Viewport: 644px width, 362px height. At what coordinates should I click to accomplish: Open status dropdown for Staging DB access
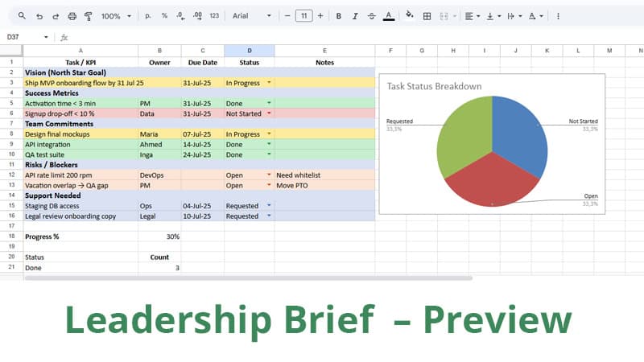pos(269,205)
